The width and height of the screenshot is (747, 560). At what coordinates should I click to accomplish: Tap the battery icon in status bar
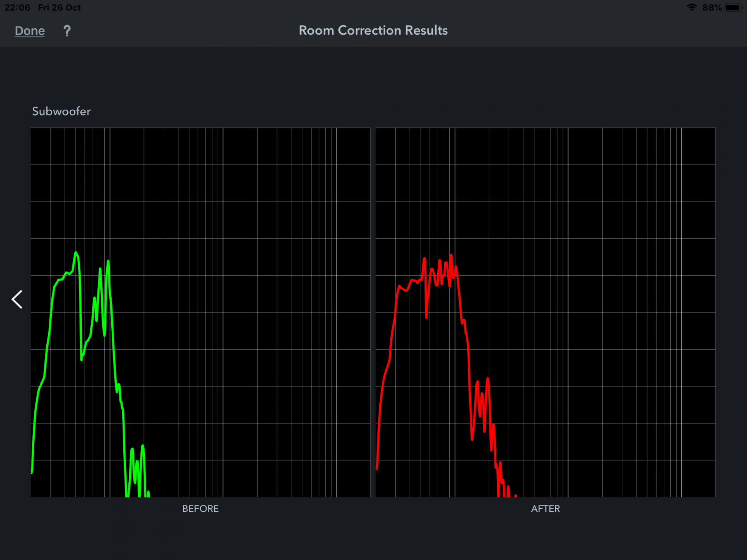tap(733, 7)
